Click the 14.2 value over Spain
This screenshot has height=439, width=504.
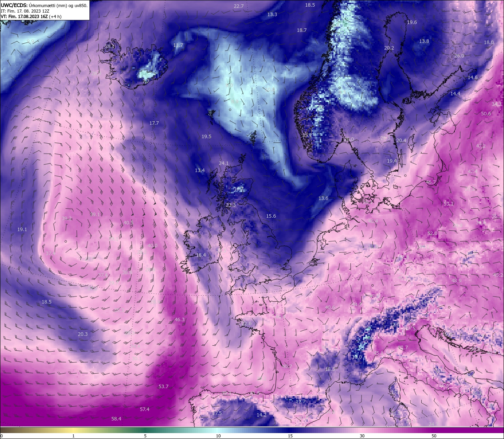click(x=261, y=415)
